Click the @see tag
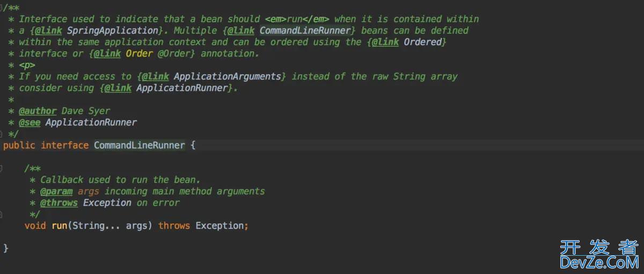Image resolution: width=644 pixels, height=274 pixels. [30, 122]
